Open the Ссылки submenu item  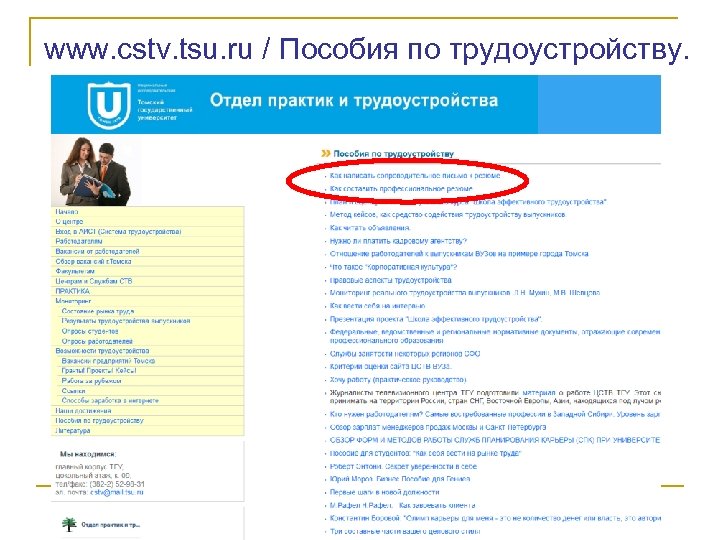pos(73,391)
